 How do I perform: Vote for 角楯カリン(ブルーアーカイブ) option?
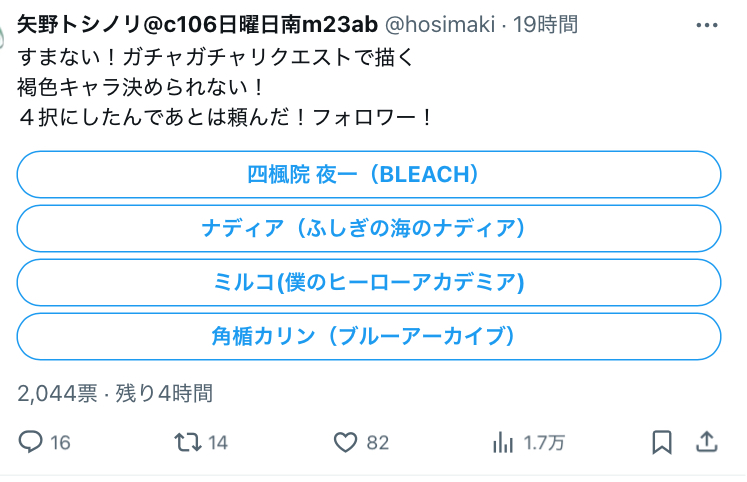(x=369, y=336)
